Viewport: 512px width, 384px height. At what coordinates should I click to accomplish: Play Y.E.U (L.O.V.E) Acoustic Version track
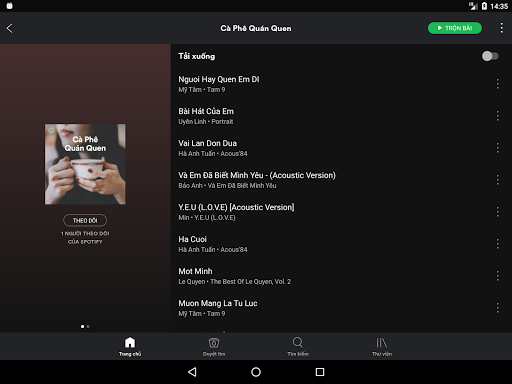pyautogui.click(x=333, y=212)
